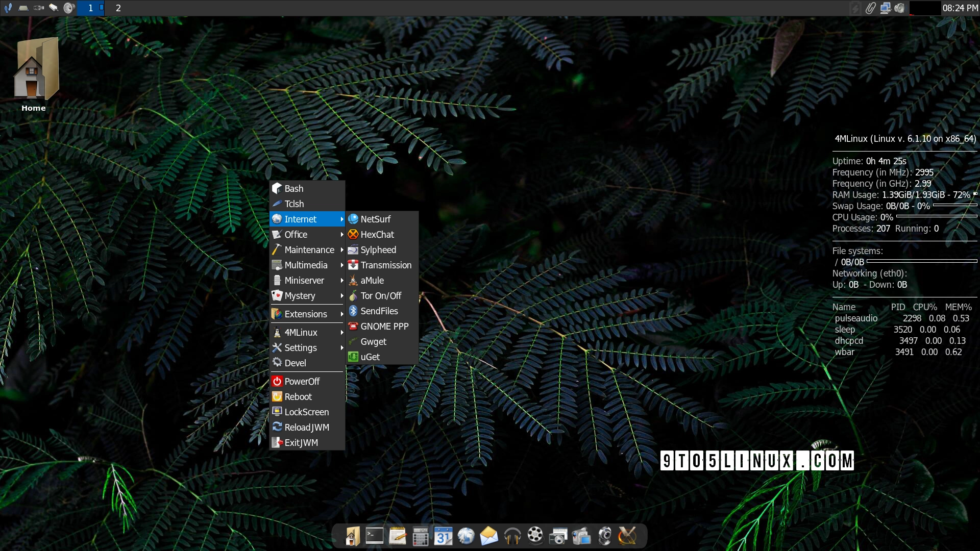Screen dimensions: 980x551
Task: Open the video player film reel icon
Action: click(x=535, y=536)
